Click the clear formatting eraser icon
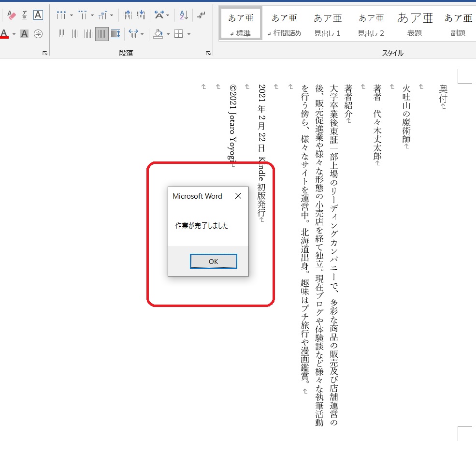 (x=12, y=15)
